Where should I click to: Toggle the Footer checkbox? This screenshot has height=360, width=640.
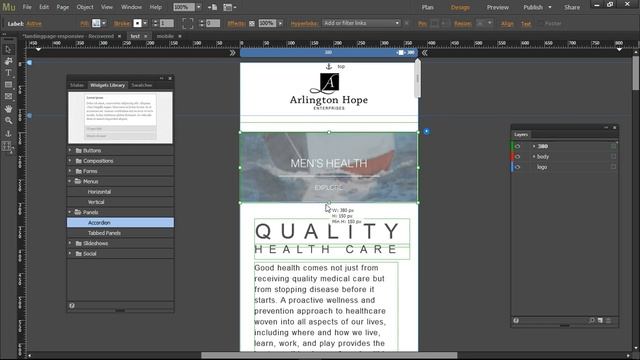(540, 24)
